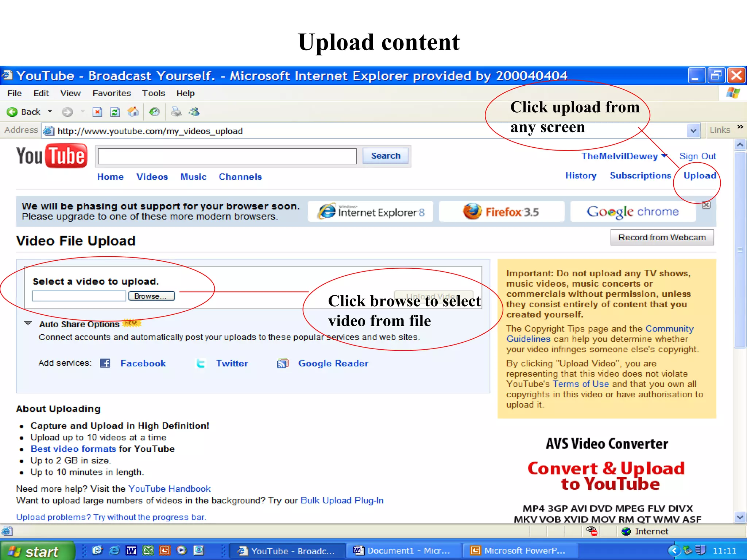
Task: Stop page loading with red X icon
Action: [x=97, y=112]
